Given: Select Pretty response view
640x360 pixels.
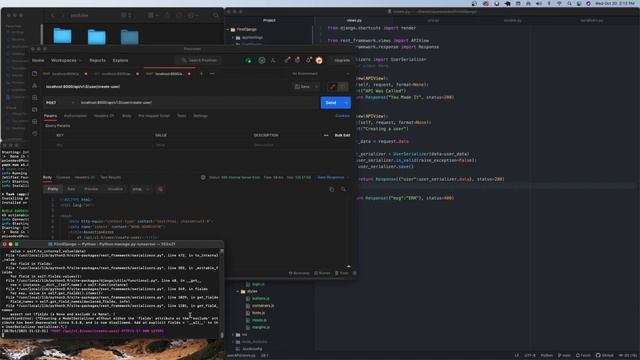Looking at the screenshot, I should (53, 189).
